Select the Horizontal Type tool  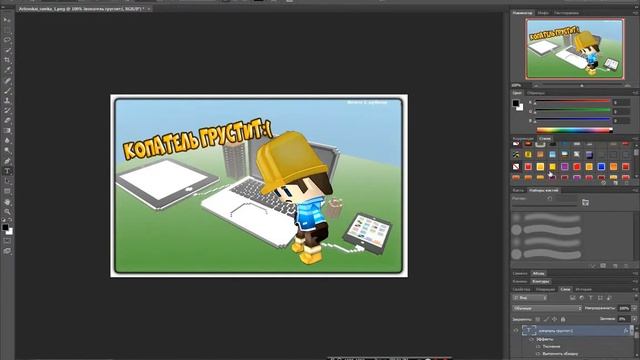(x=7, y=171)
